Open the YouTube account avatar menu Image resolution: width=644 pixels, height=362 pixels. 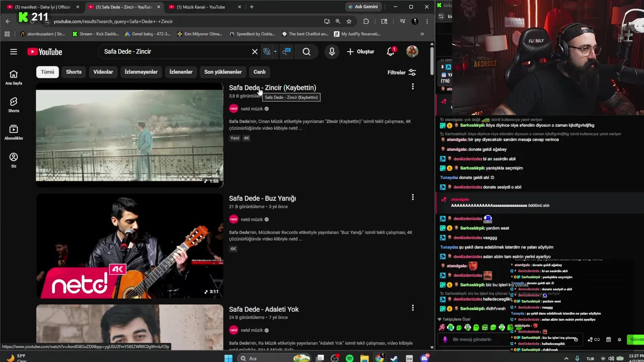(x=412, y=51)
